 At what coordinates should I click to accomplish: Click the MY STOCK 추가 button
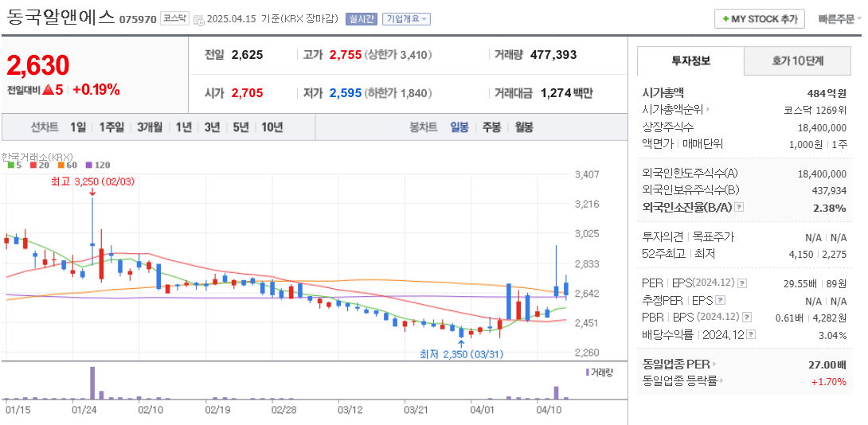click(759, 19)
